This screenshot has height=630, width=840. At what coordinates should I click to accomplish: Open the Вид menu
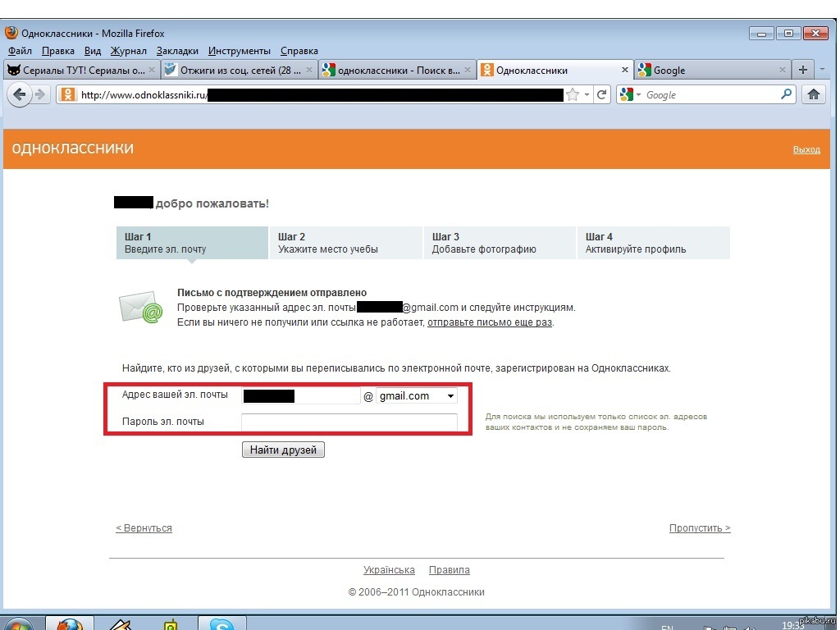[93, 51]
